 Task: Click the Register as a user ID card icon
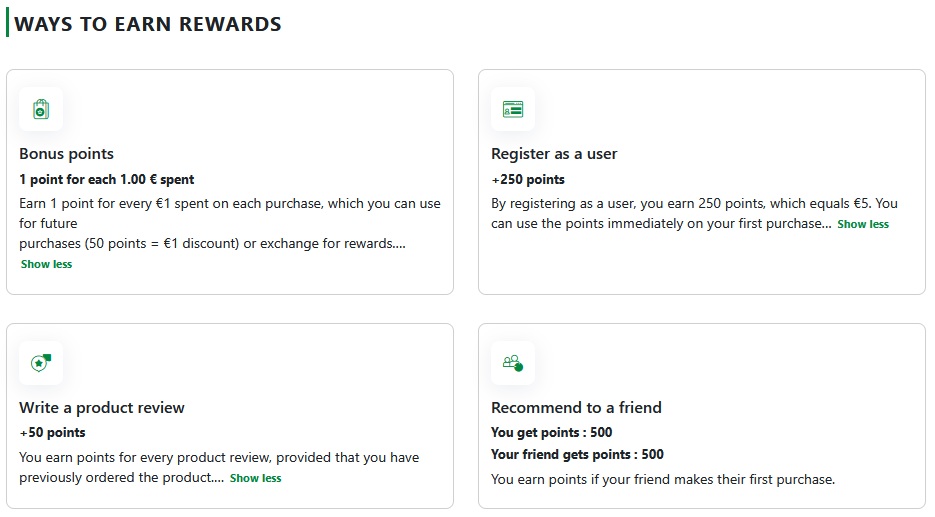coord(512,109)
